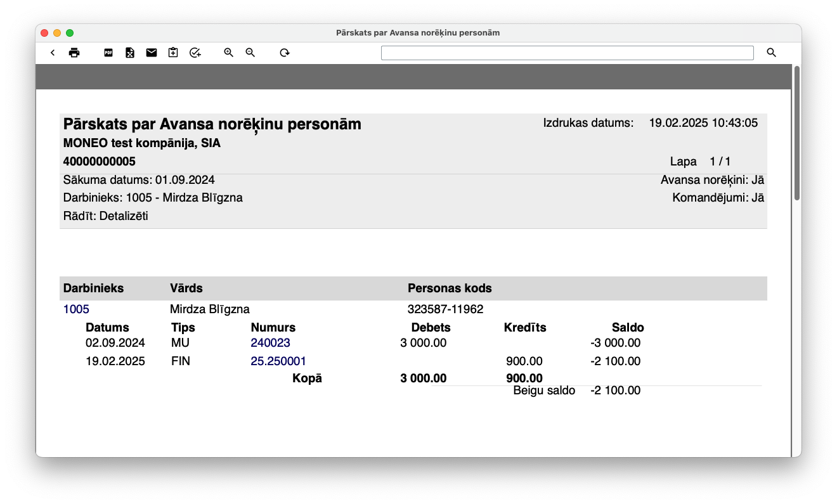The height and width of the screenshot is (504, 837).
Task: Click Rādīt: Detalizēti text
Action: coord(106,216)
